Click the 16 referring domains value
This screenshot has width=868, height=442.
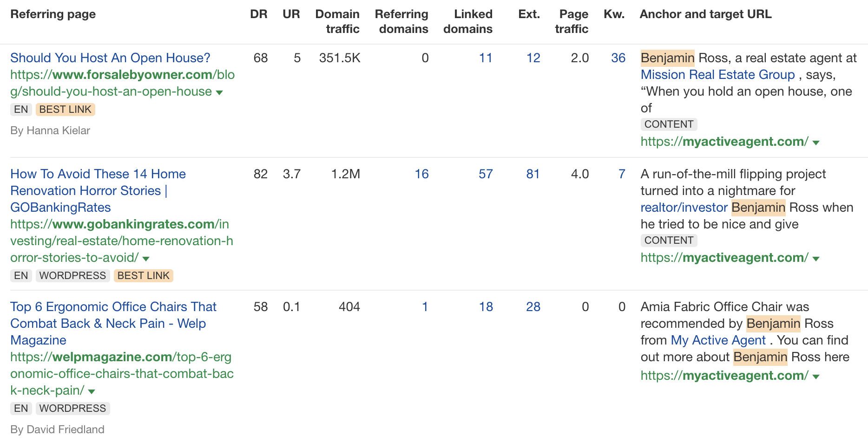coord(422,174)
